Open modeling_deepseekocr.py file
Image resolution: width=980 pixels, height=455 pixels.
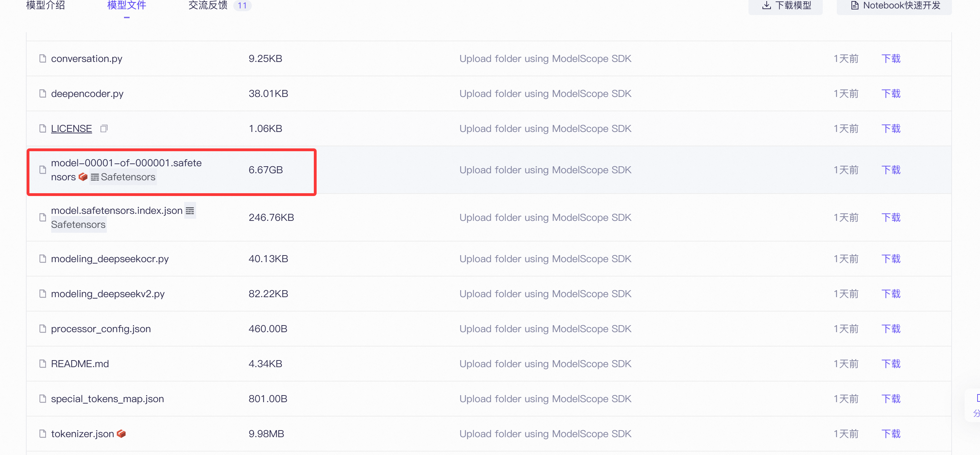pos(110,259)
